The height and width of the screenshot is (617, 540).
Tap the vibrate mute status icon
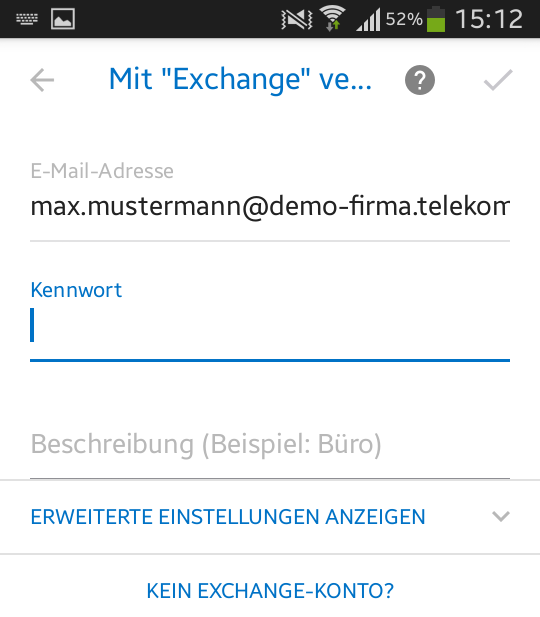coord(297,19)
